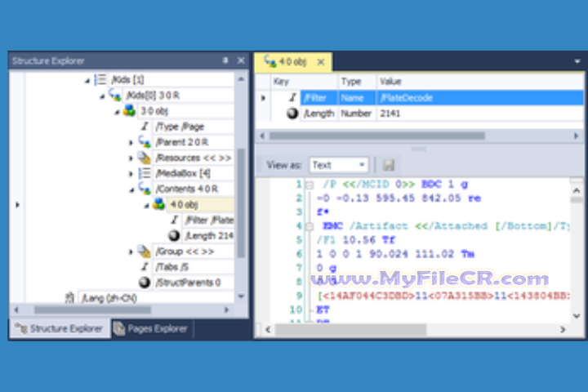The width and height of the screenshot is (588, 392).
Task: Select the /Lang (zh-CN) tree item
Action: click(x=109, y=298)
